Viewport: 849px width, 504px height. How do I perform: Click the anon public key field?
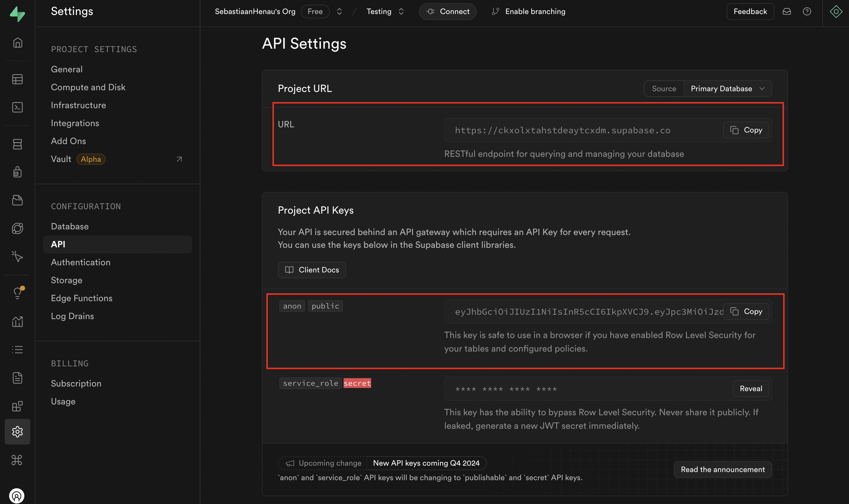click(584, 312)
